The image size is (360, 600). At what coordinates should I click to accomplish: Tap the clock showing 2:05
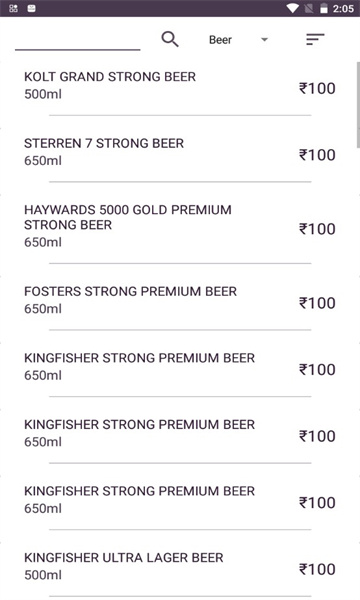click(x=343, y=8)
